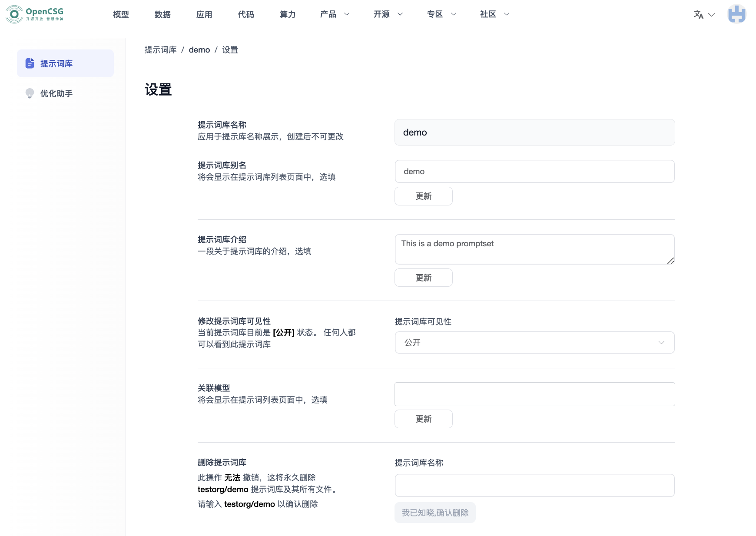Click 更新 button under the introduction textarea
Viewport: 756px width, 536px height.
click(x=423, y=278)
